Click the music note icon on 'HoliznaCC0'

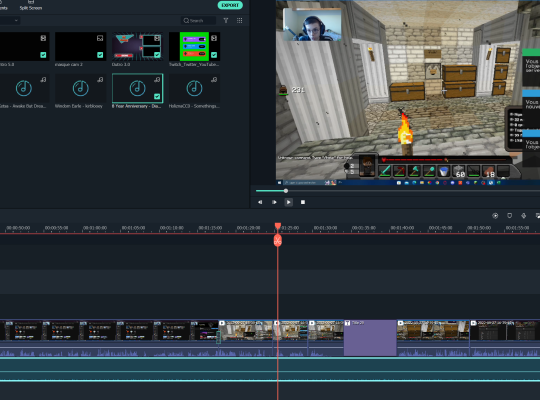(214, 80)
